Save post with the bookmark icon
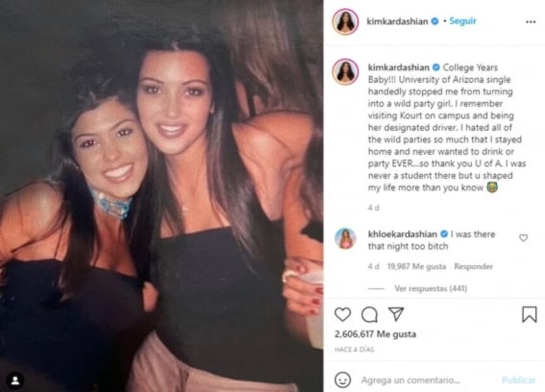Viewport: 545px width, 392px height. click(529, 314)
